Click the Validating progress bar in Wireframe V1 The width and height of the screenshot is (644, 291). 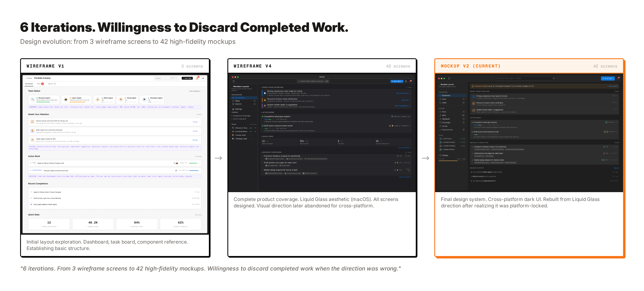click(x=194, y=170)
